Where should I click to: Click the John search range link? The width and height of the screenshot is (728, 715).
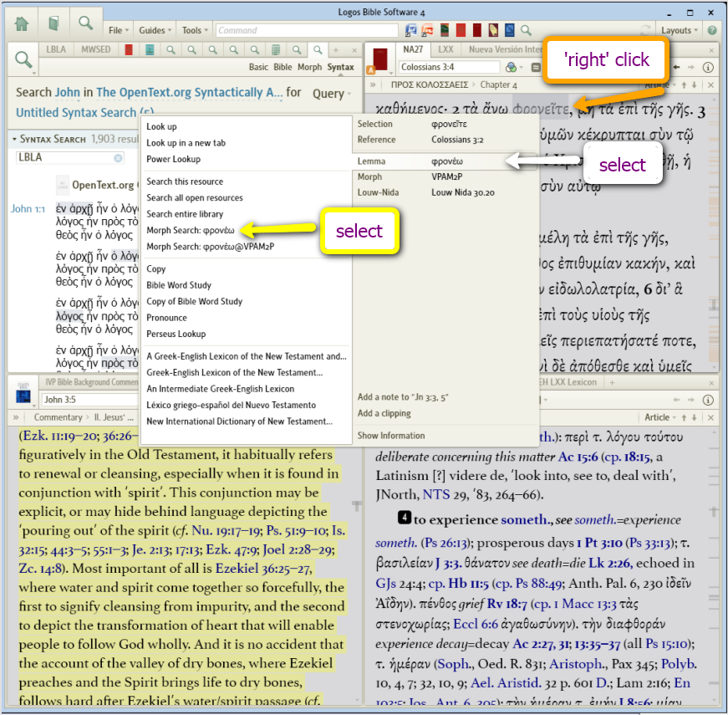click(68, 93)
